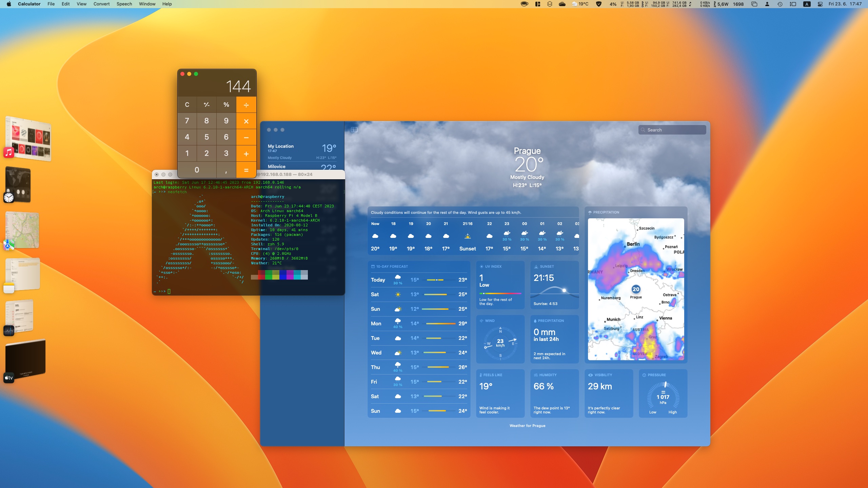868x488 pixels.
Task: Click the 7 key in Calculator
Action: point(187,121)
